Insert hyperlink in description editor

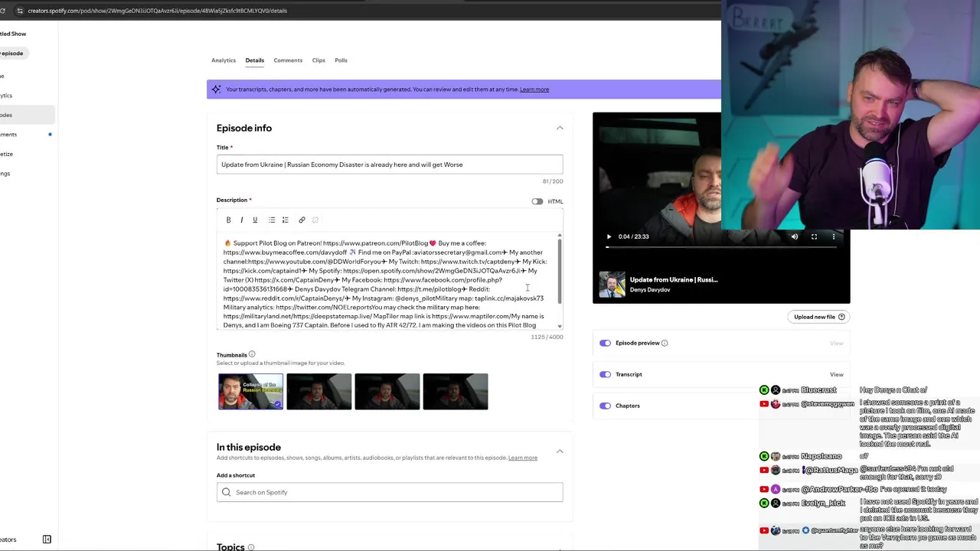[x=302, y=220]
